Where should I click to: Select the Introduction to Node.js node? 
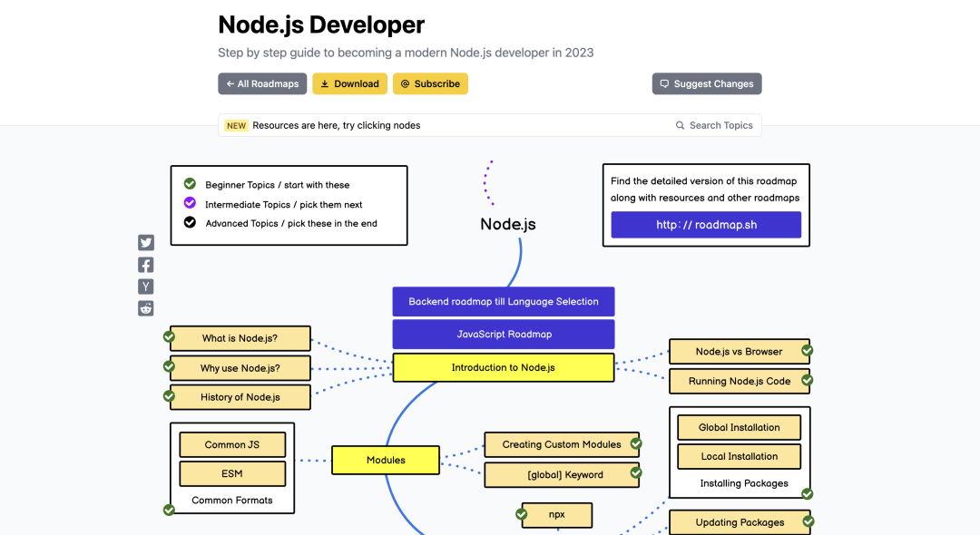coord(503,367)
